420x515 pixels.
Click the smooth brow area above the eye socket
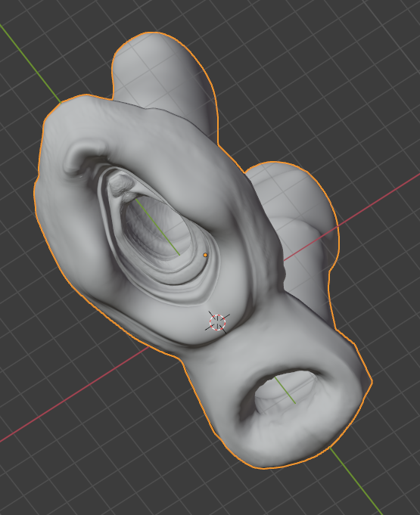click(x=171, y=141)
